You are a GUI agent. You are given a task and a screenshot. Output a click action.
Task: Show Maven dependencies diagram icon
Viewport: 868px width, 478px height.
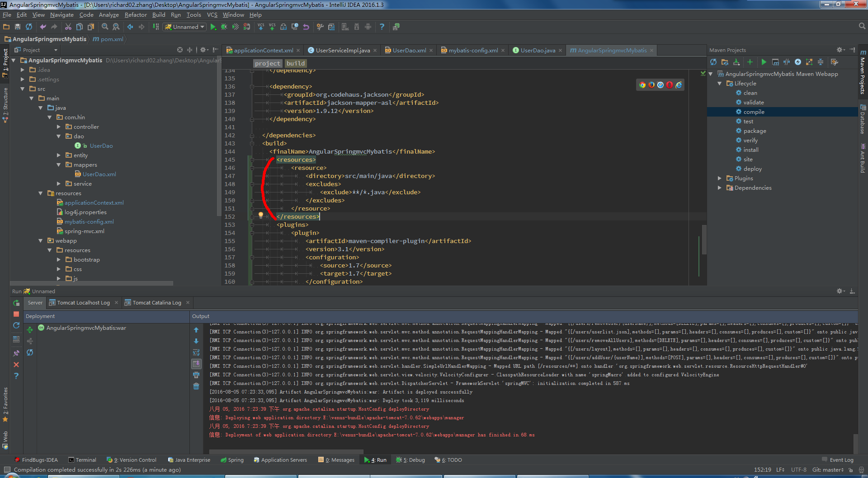click(809, 62)
